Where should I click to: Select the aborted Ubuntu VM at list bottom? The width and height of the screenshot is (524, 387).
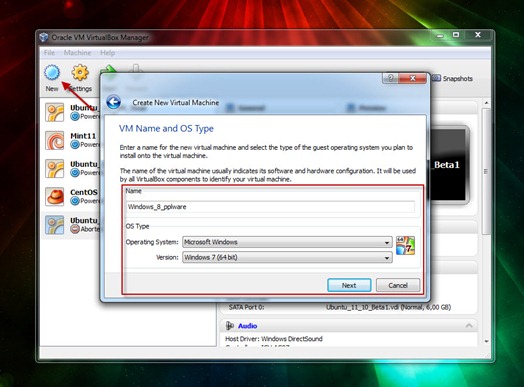[x=71, y=225]
